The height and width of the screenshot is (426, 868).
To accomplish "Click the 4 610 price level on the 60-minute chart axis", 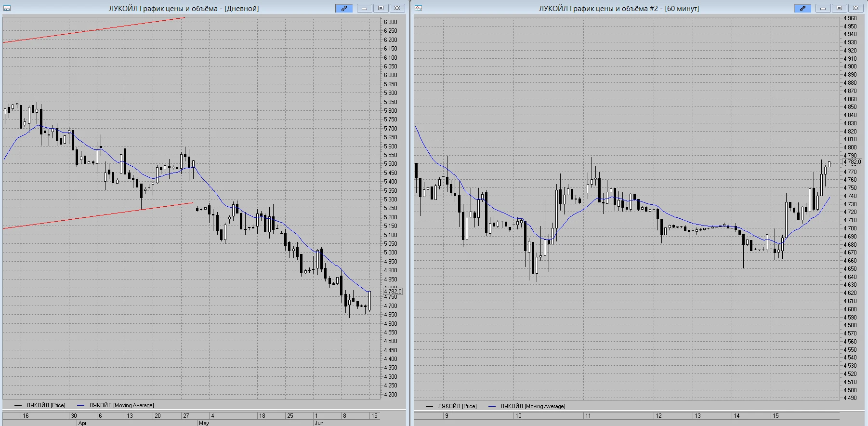I will coord(850,301).
